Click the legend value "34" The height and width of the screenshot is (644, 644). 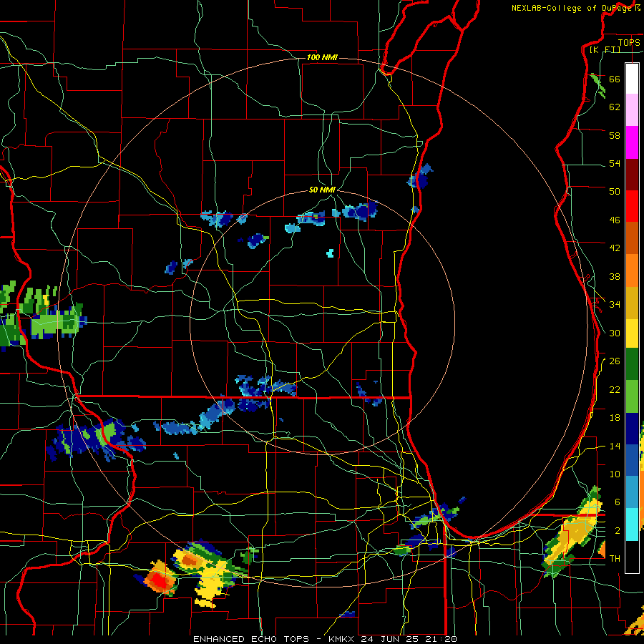615,305
